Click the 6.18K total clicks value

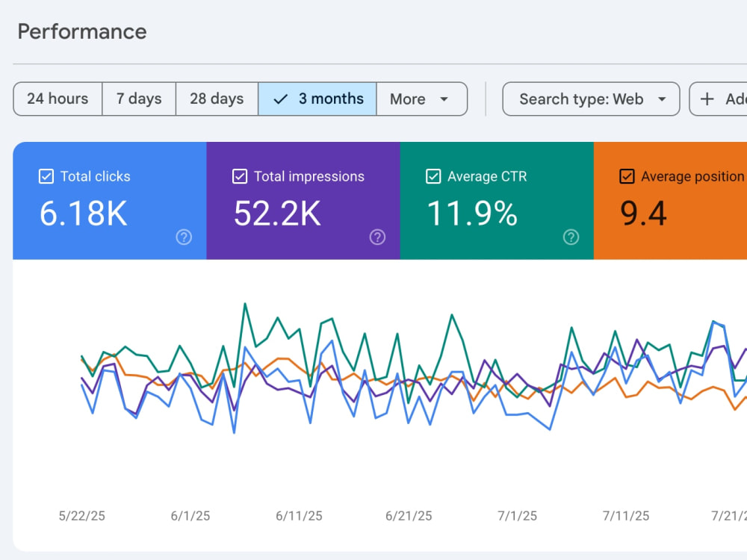coord(84,214)
